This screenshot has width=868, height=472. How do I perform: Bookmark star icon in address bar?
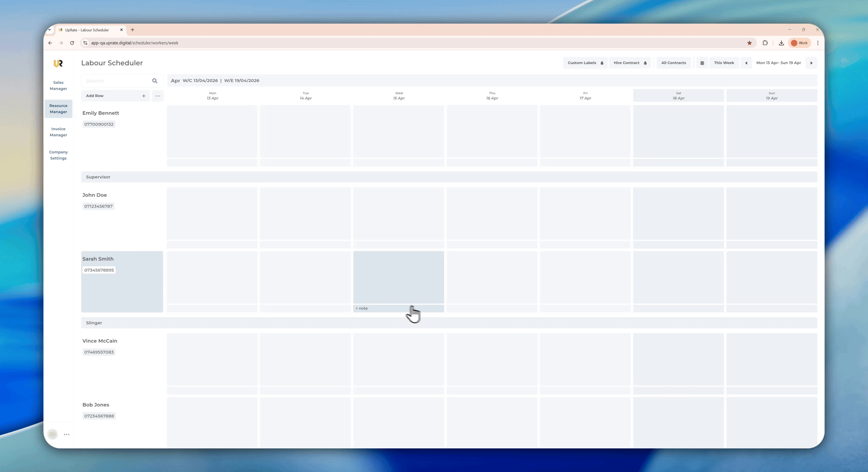[x=750, y=43]
